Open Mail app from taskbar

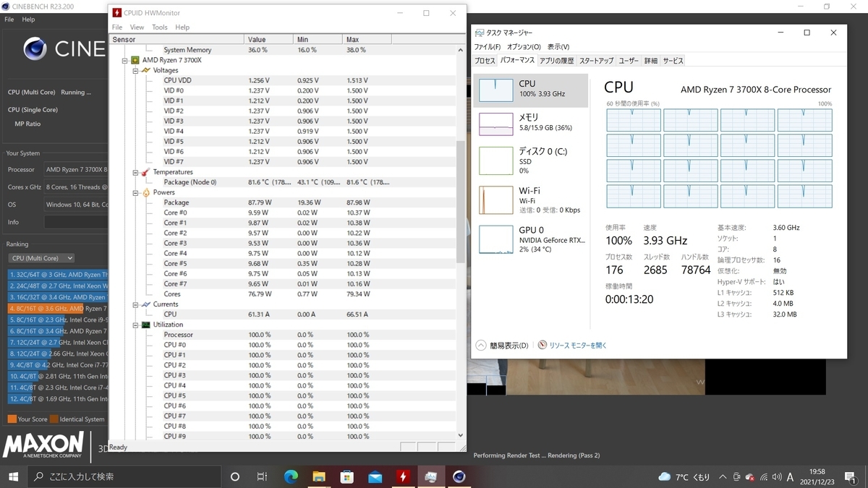(375, 476)
